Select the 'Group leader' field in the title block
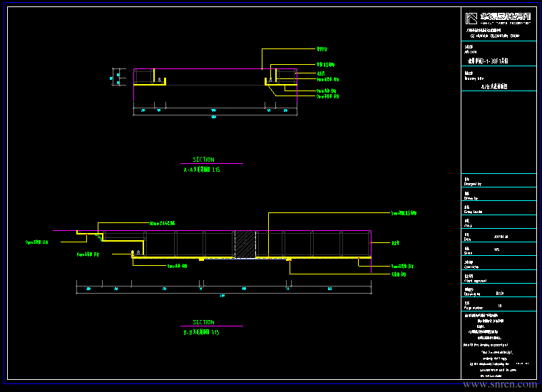The height and width of the screenshot is (392, 542). [498, 208]
